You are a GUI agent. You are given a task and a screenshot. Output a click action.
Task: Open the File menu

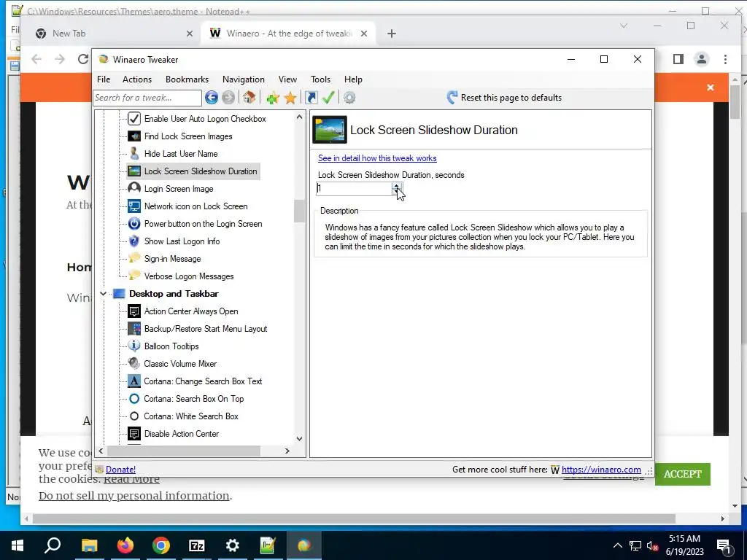[104, 79]
